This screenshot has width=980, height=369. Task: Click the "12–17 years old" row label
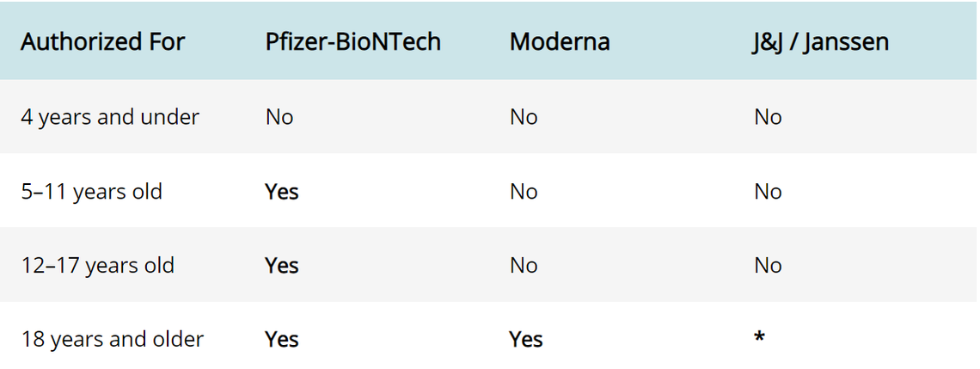97,265
